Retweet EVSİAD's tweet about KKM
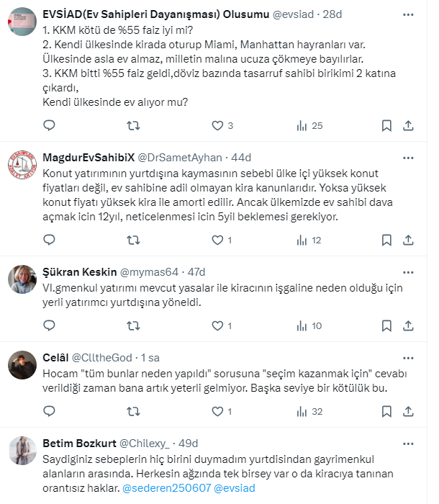Screen dimensions: 439x504 pos(133,125)
